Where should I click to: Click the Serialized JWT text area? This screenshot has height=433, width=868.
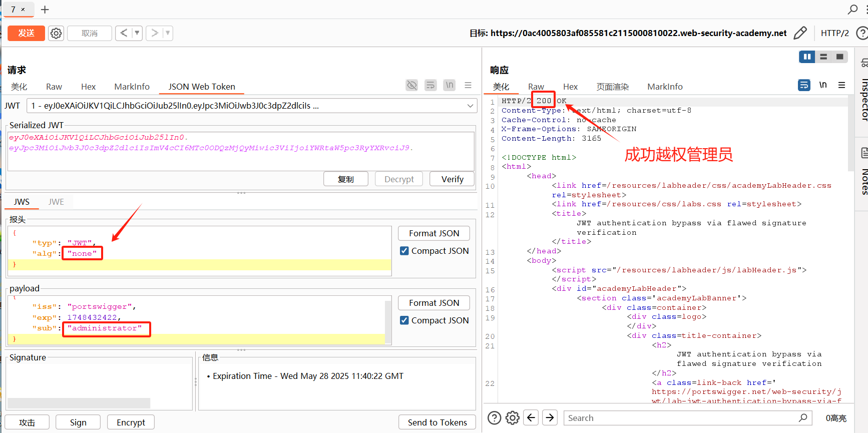pyautogui.click(x=241, y=151)
